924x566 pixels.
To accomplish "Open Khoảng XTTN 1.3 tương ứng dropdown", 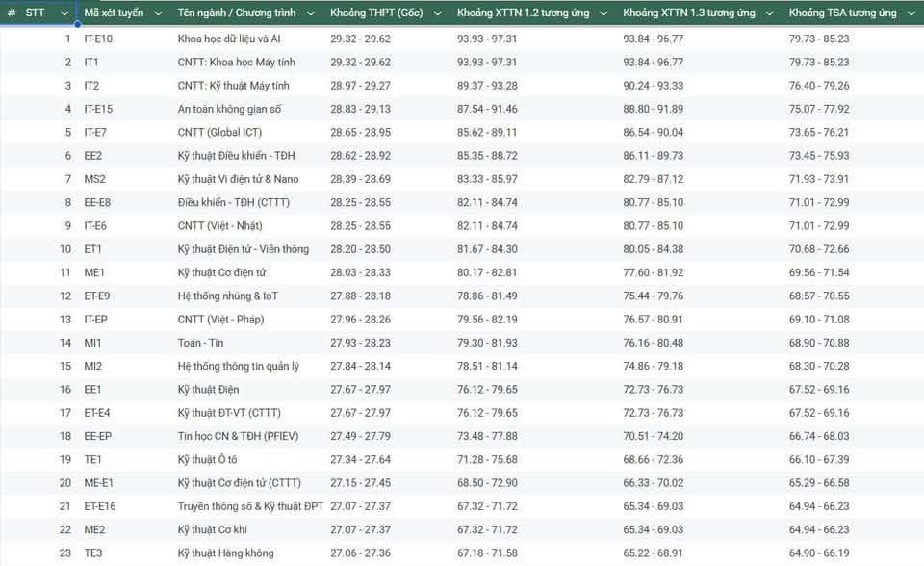I will tap(769, 13).
